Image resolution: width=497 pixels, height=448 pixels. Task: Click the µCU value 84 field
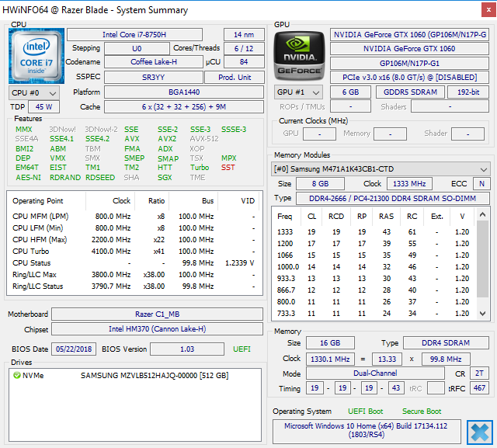[x=244, y=62]
